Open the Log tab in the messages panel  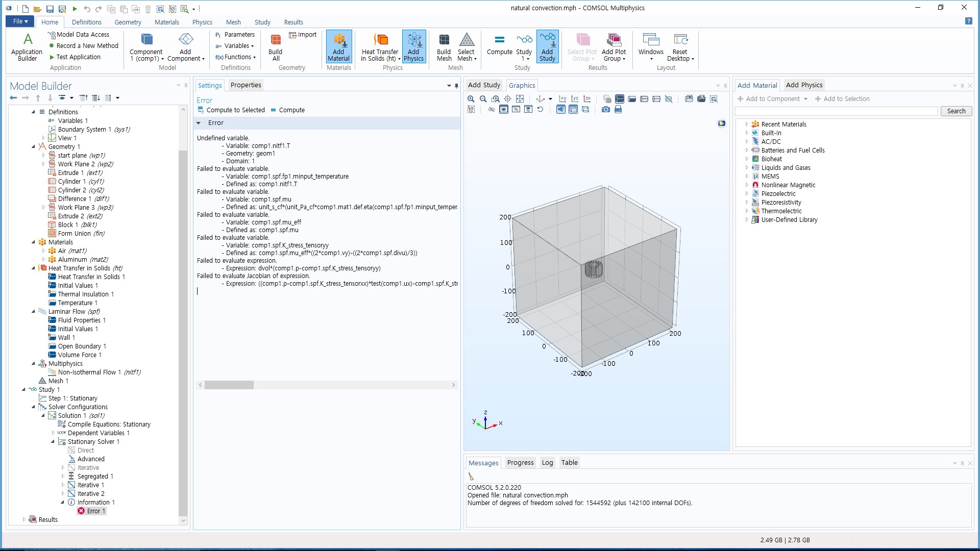click(547, 463)
